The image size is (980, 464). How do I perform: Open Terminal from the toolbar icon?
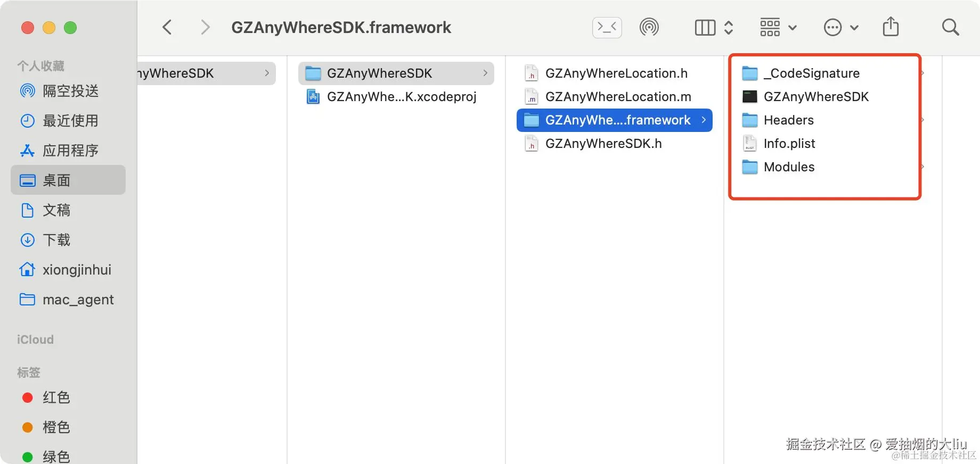pyautogui.click(x=607, y=27)
